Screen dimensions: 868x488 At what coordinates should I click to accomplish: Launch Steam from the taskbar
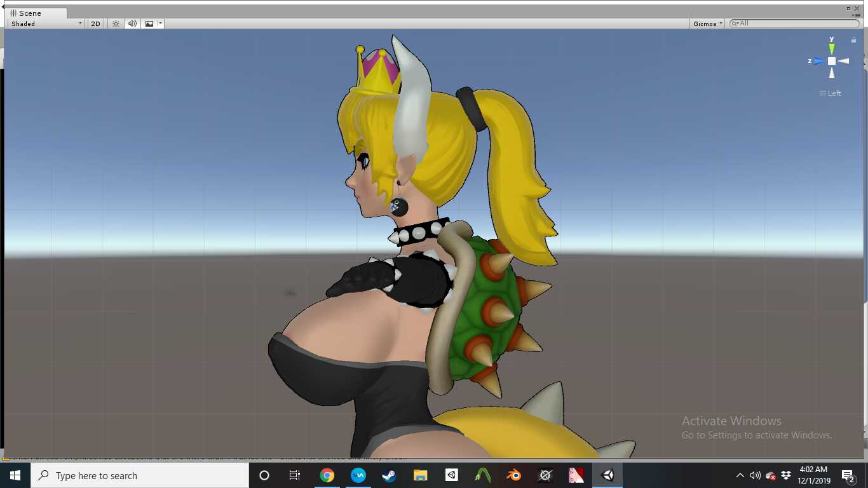(x=389, y=475)
